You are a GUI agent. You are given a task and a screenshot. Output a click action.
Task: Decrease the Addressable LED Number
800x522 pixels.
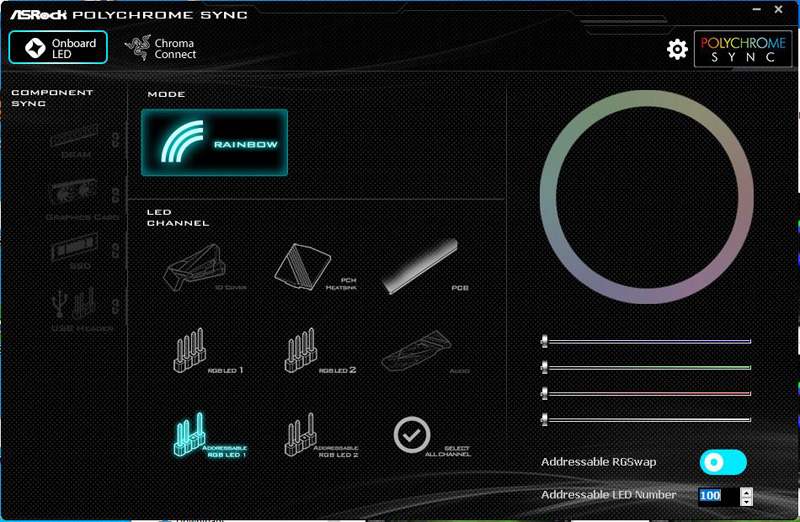coord(746,501)
